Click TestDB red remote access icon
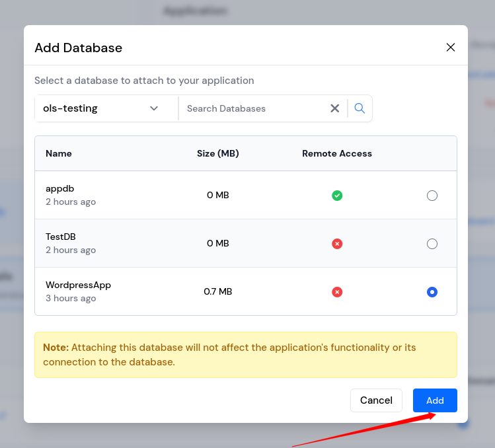 pos(337,244)
